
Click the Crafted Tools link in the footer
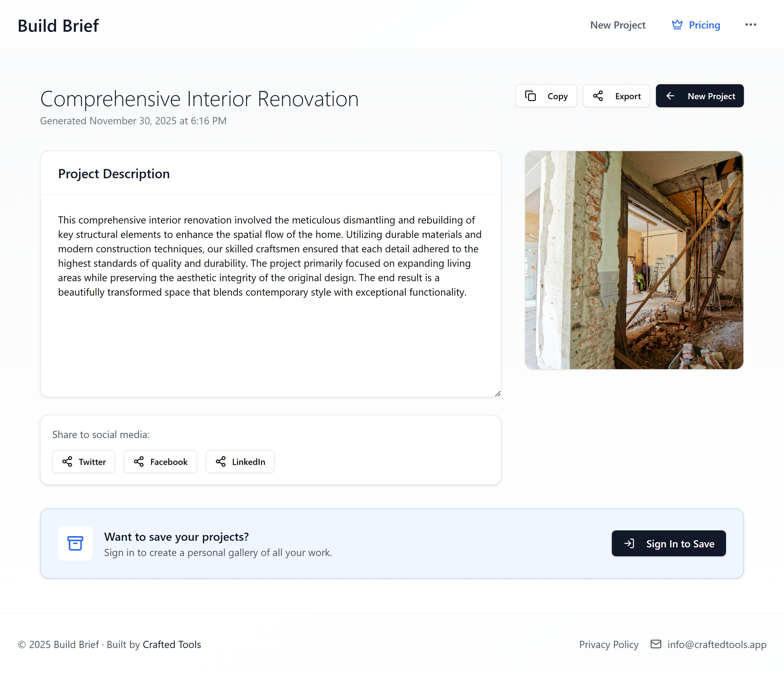172,645
